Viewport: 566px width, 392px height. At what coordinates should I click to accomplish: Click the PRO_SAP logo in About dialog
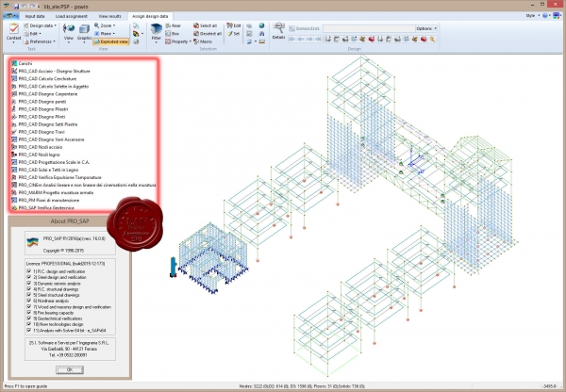32,242
